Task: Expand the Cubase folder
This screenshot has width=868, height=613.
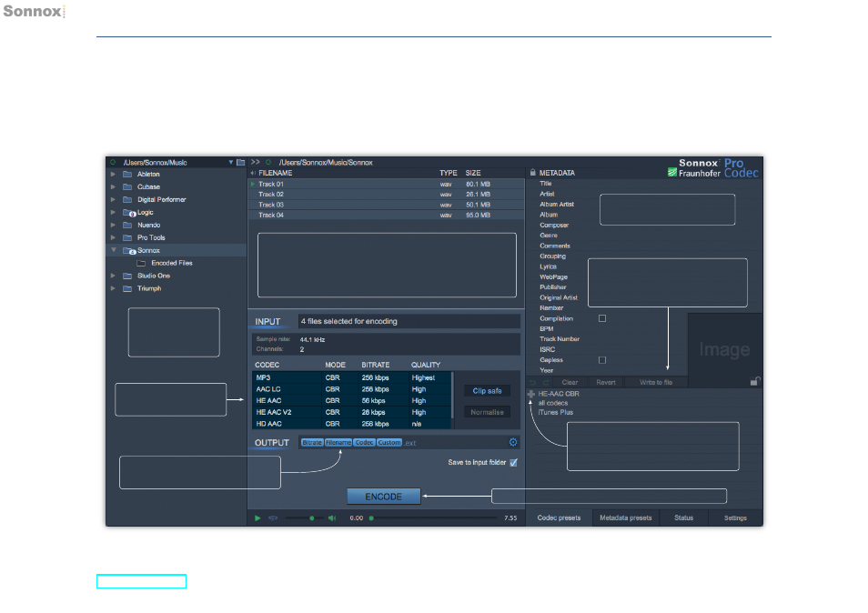Action: pos(113,186)
